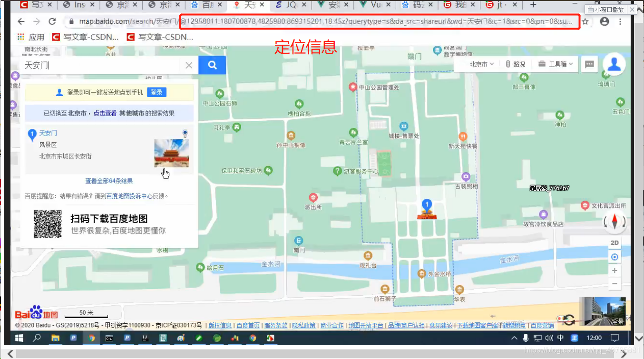Click the street view pin icon in 天安门 result
This screenshot has height=359, width=644.
[185, 133]
